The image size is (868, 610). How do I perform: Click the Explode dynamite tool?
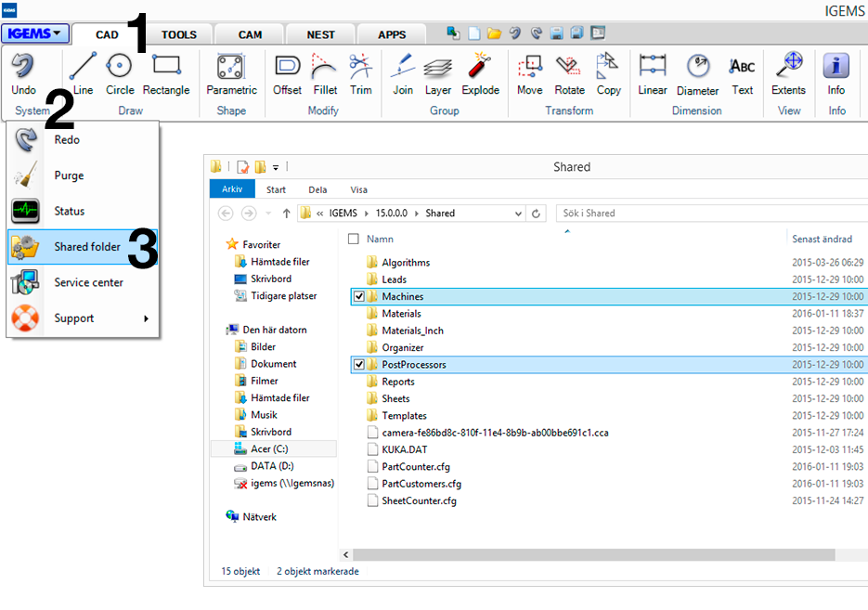pos(481,74)
